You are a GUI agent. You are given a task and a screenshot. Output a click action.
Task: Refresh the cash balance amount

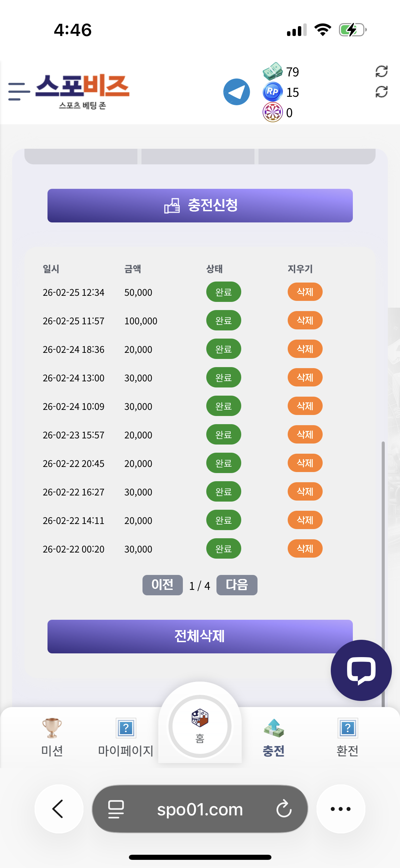pyautogui.click(x=381, y=71)
